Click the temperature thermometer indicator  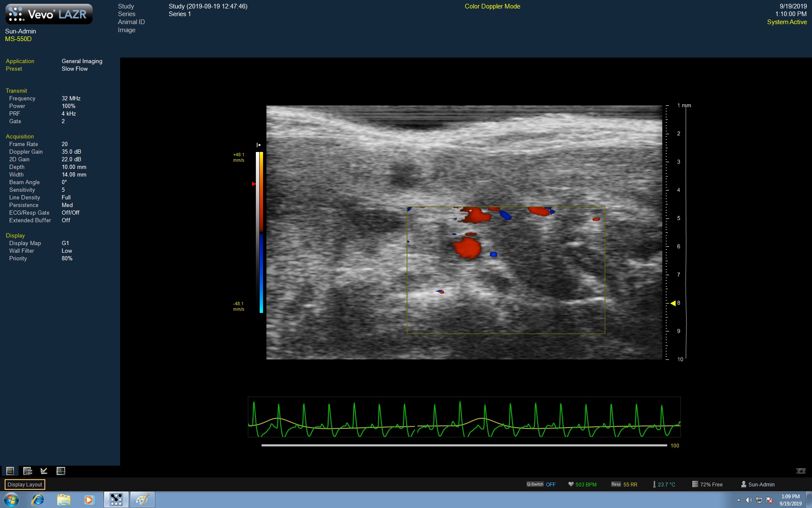click(x=654, y=484)
